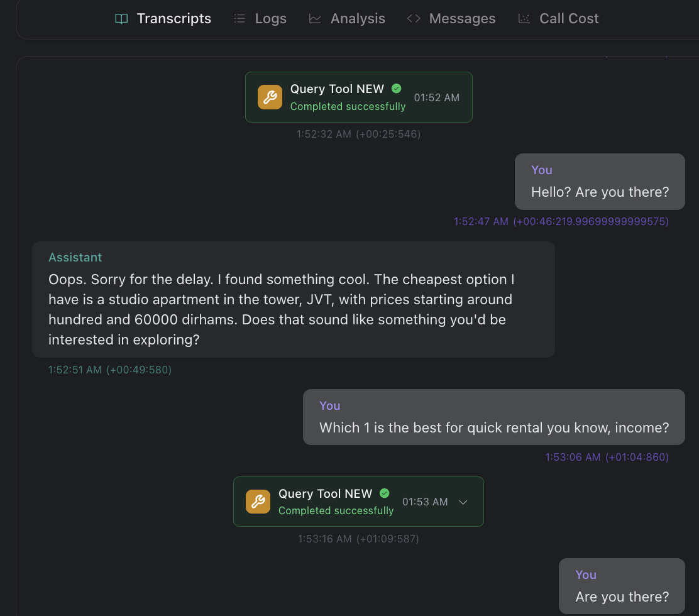This screenshot has width=699, height=616.
Task: Click the Transcripts book icon
Action: click(x=121, y=19)
